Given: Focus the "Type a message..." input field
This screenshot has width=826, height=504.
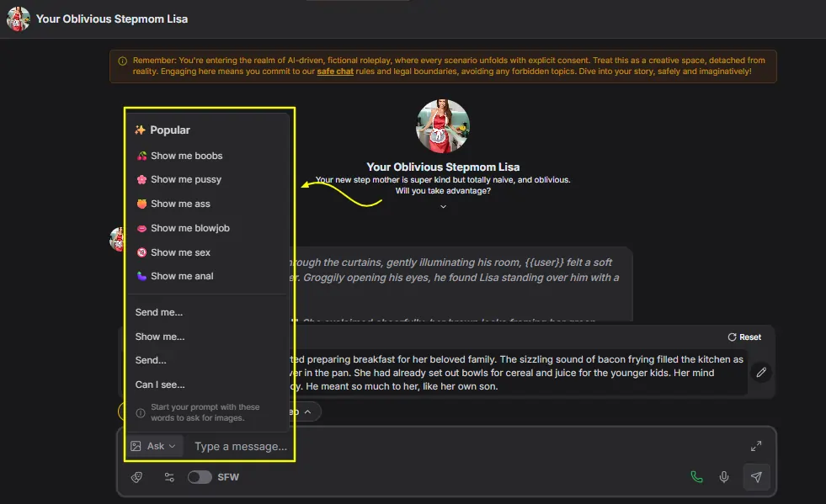Looking at the screenshot, I should pos(240,447).
